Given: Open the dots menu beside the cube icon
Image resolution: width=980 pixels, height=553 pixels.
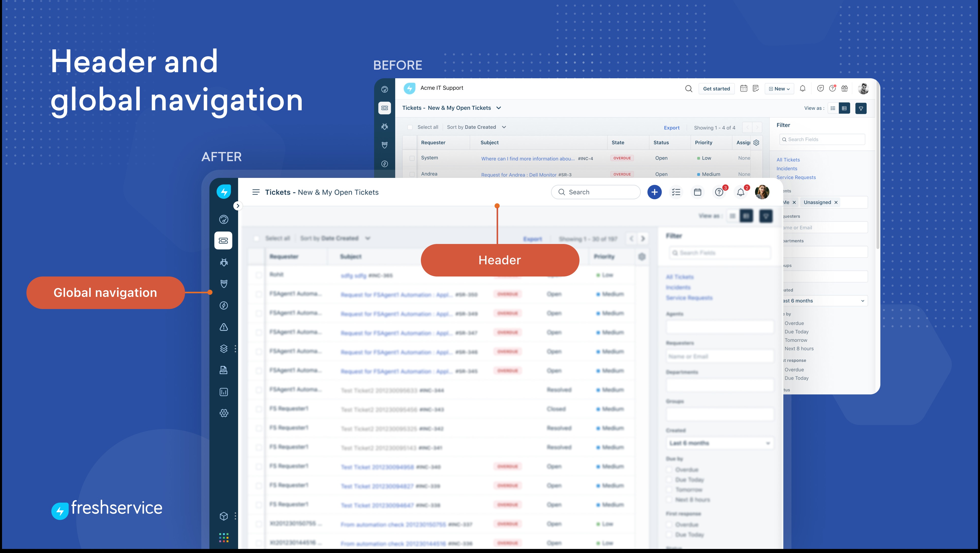Looking at the screenshot, I should [236, 516].
